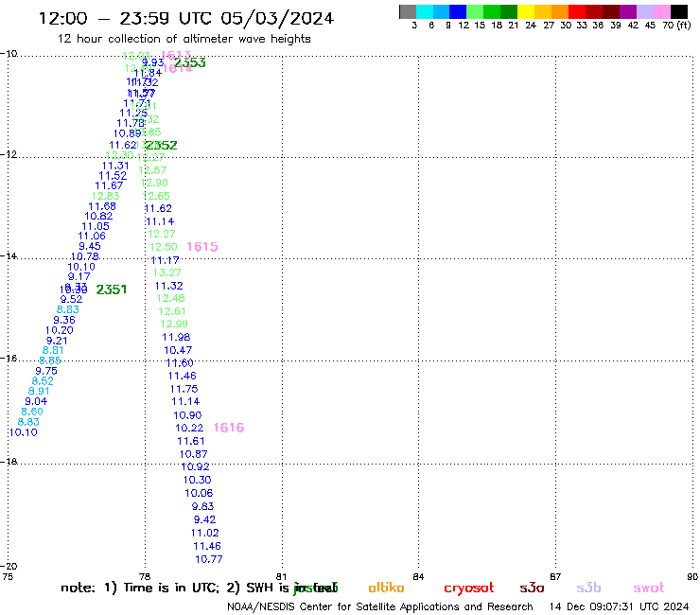Select the green time marker 2351

pos(112,290)
